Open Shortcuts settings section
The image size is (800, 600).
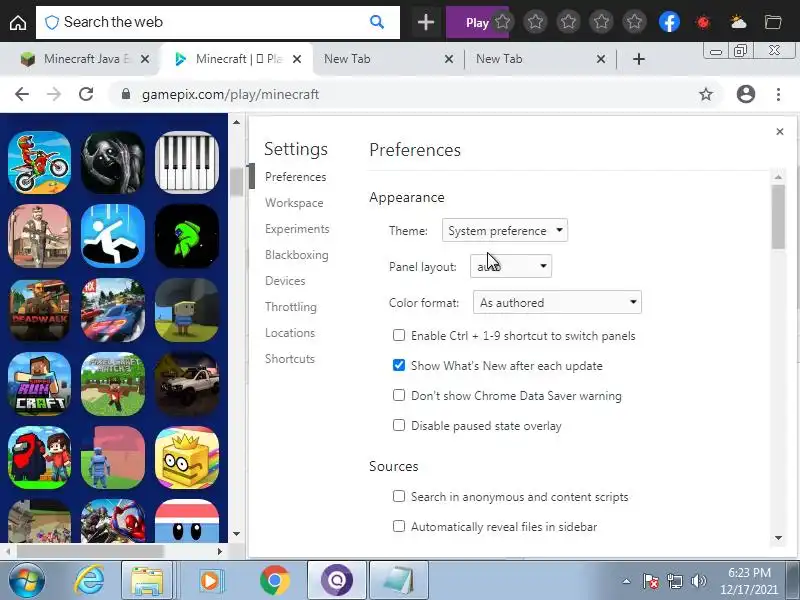(x=290, y=359)
